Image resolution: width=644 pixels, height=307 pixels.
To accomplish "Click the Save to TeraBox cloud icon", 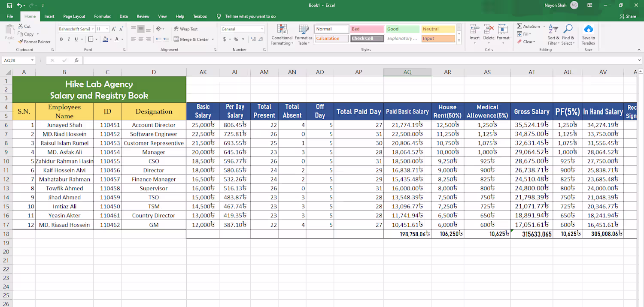I will 588,29.
